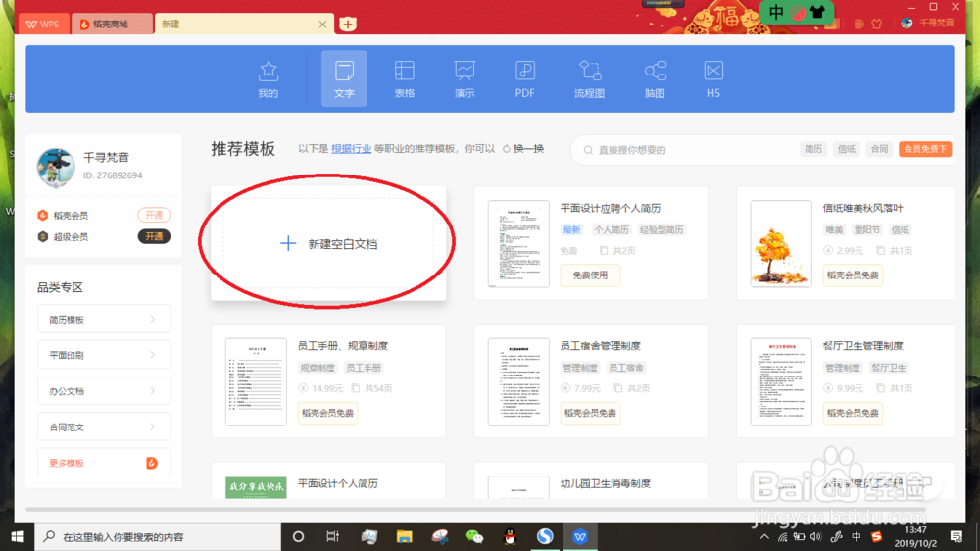Click the 餐厅卫生 tag

(x=888, y=367)
